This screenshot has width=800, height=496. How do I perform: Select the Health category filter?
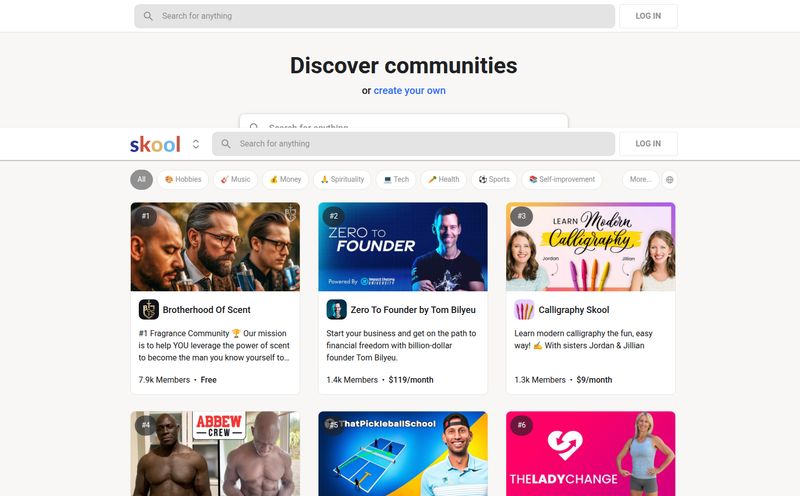(x=443, y=180)
